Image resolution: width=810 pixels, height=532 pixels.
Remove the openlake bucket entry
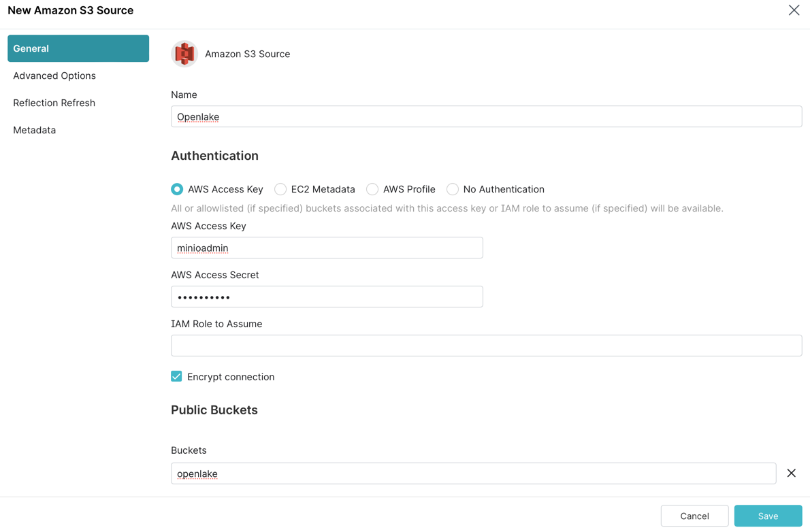click(791, 473)
